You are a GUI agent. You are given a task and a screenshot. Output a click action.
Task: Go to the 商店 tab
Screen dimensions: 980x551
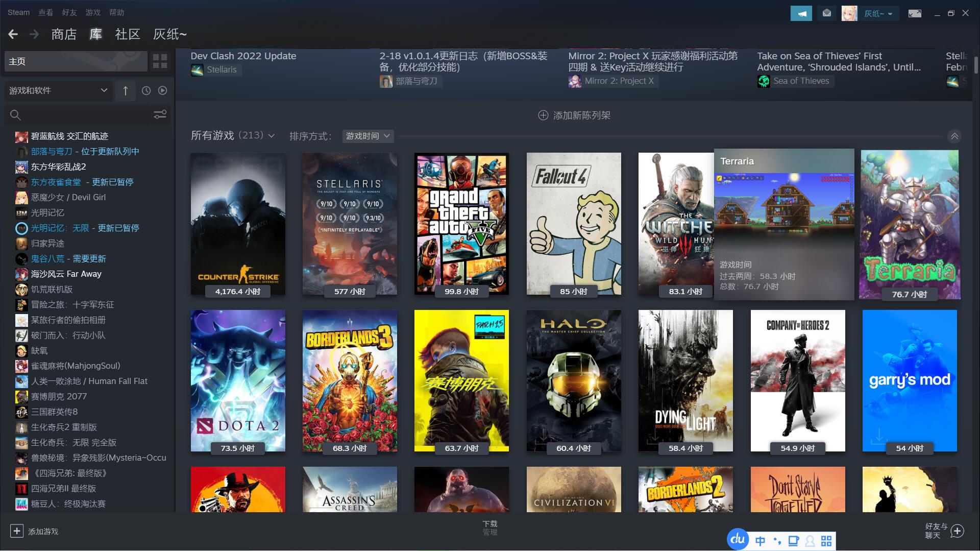64,34
